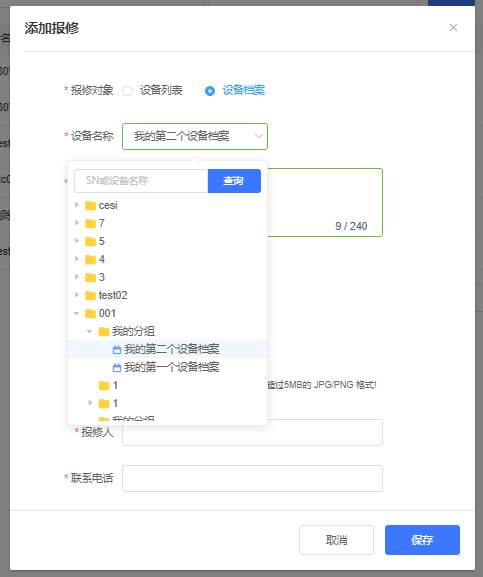The image size is (483, 577).
Task: Click device icon beside 我的第二个设备档案
Action: [x=117, y=350]
